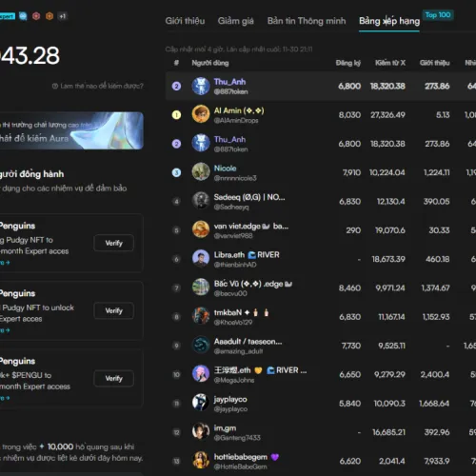Screen dimensions: 476x476
Task: Click the orange hexagon badge icon
Action: (x=50, y=16)
